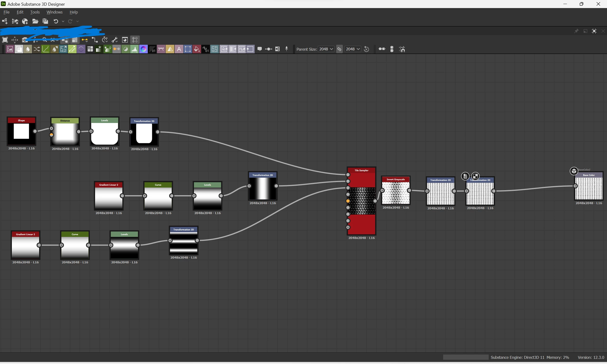The height and width of the screenshot is (364, 607).
Task: Expand the undo history dropdown arrow
Action: click(63, 21)
